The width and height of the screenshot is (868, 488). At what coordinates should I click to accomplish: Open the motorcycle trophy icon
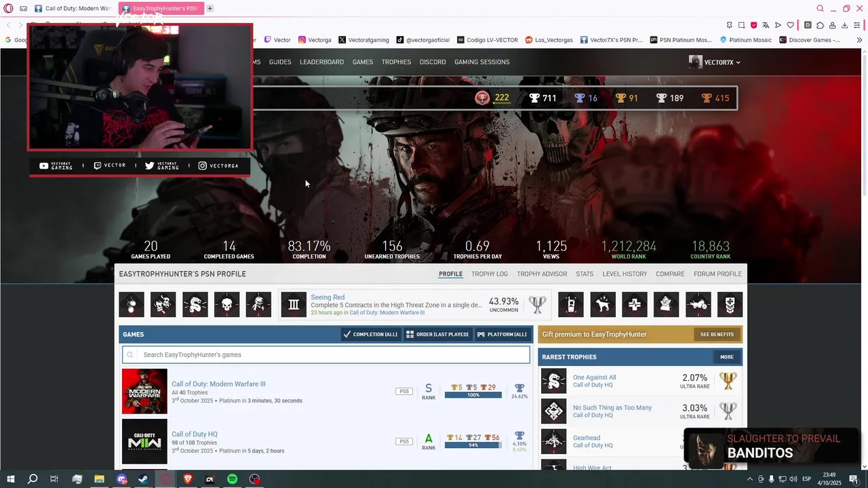[x=698, y=304]
